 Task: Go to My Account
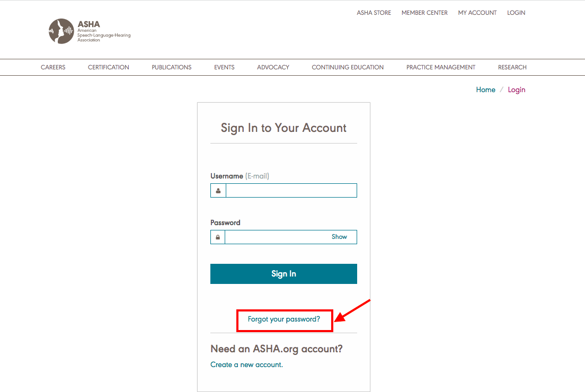(x=477, y=13)
